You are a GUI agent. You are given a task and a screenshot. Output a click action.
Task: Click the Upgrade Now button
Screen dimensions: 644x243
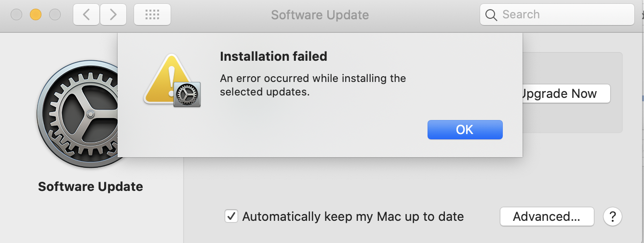tap(565, 94)
